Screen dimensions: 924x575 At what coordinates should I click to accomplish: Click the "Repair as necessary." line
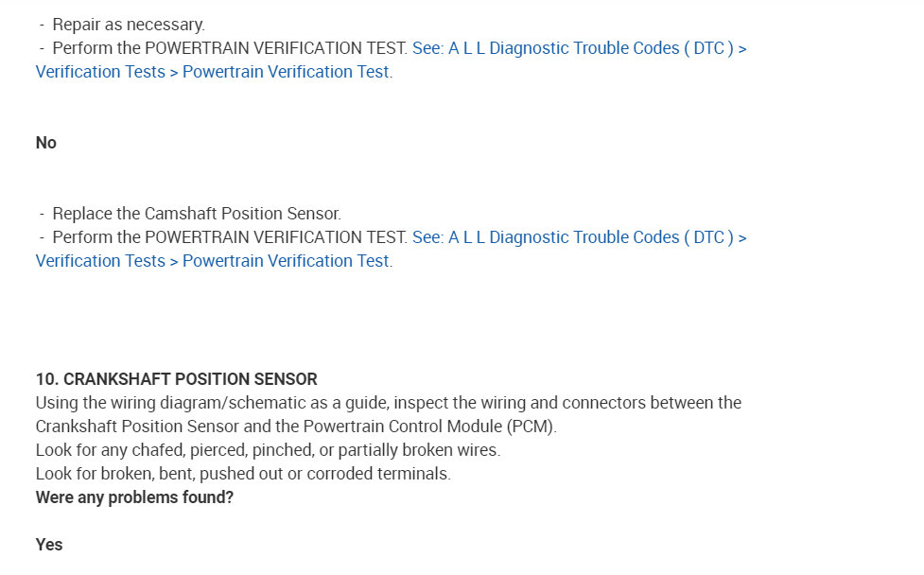coord(128,25)
